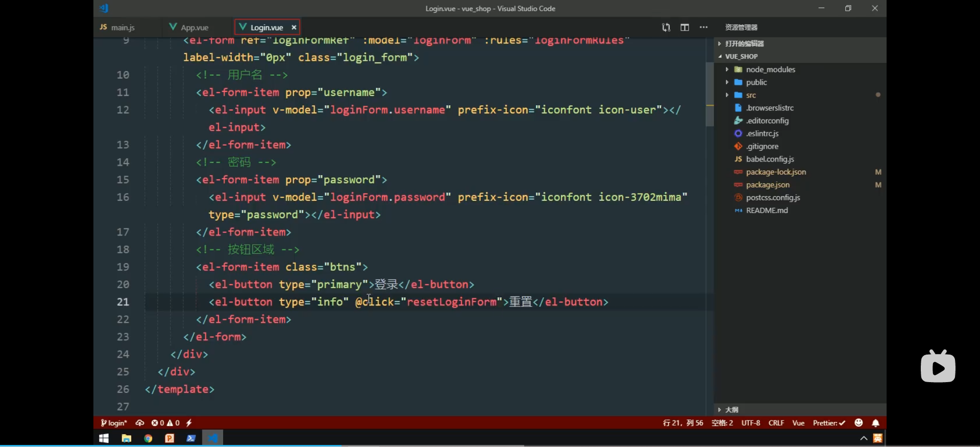Click the login* git branch indicator
Image resolution: width=980 pixels, height=447 pixels.
tap(114, 423)
